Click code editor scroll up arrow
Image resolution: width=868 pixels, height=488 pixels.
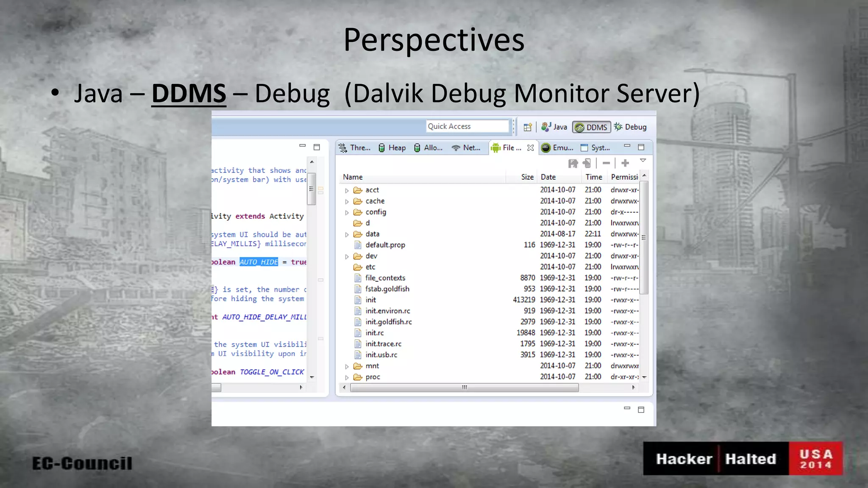(312, 162)
